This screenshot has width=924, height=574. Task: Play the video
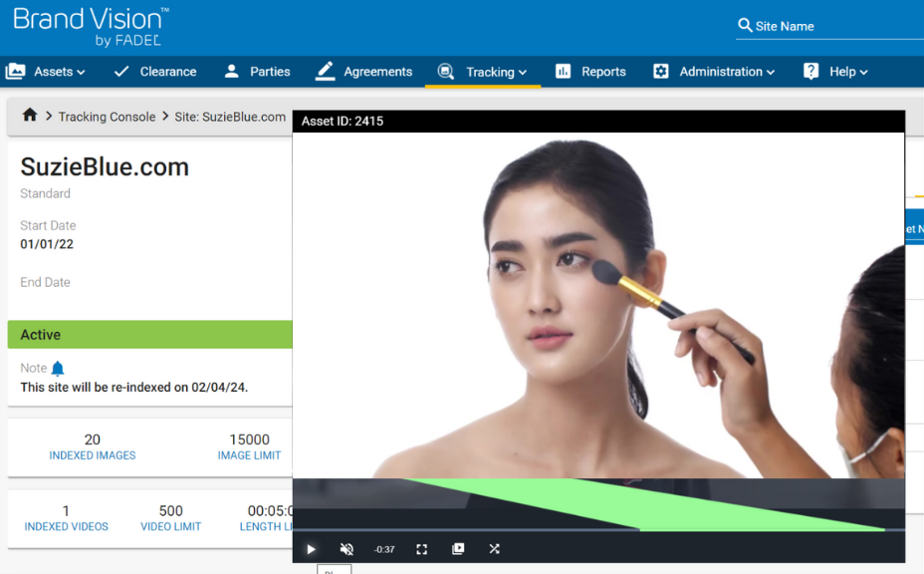(311, 549)
